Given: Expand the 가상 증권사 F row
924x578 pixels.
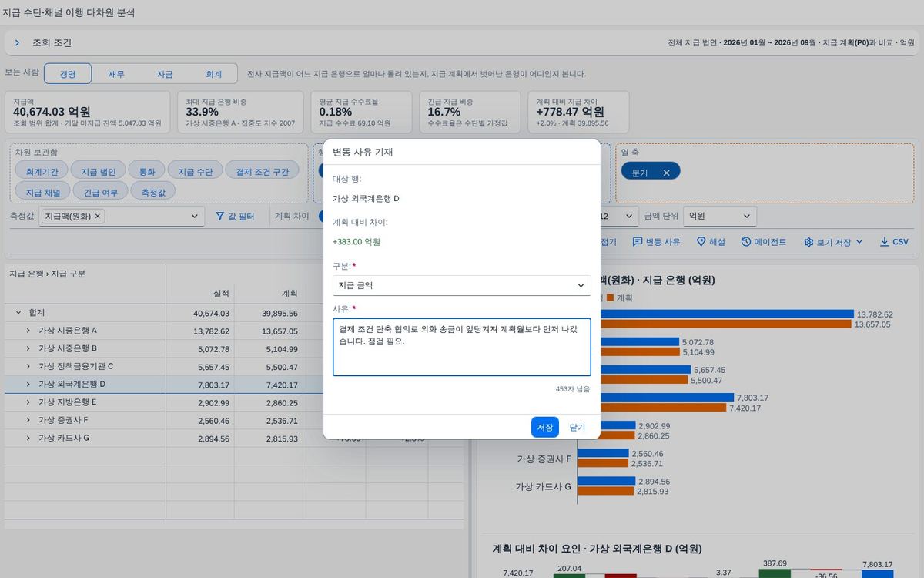Looking at the screenshot, I should (x=28, y=420).
